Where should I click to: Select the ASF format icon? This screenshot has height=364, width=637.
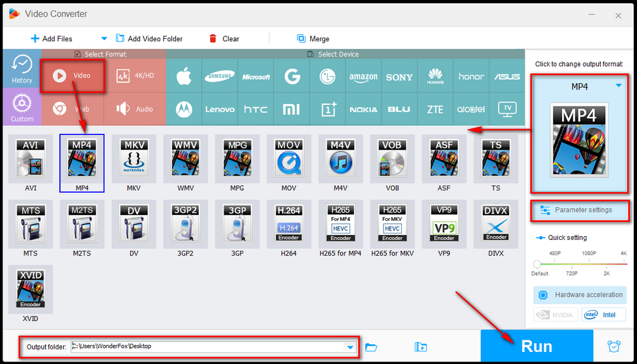[x=444, y=158]
